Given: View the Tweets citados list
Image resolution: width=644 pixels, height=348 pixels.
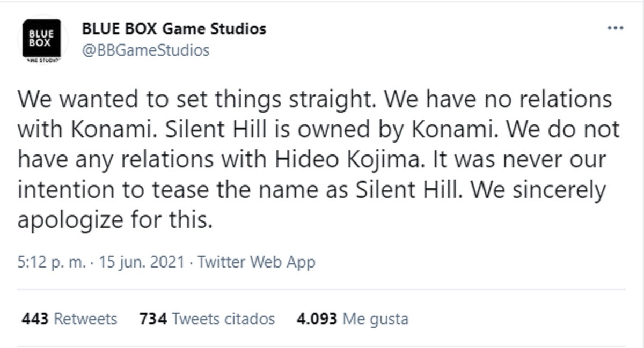Looking at the screenshot, I should pos(223,319).
